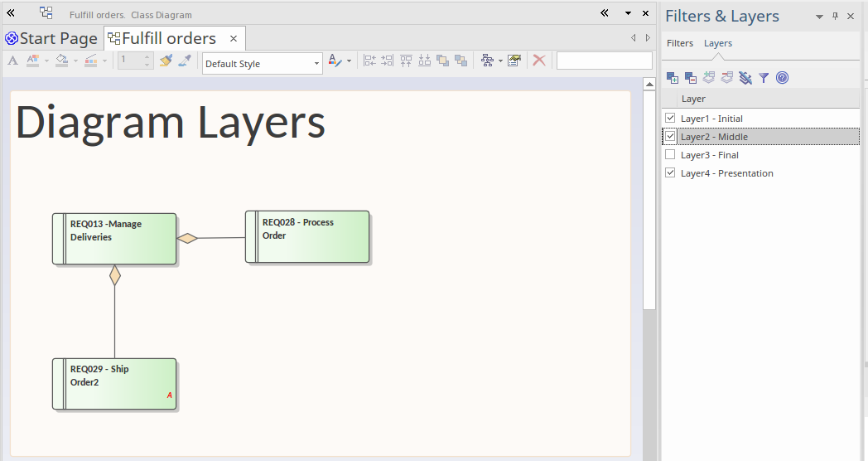
Task: Click the empty toolbar search field
Action: click(604, 61)
